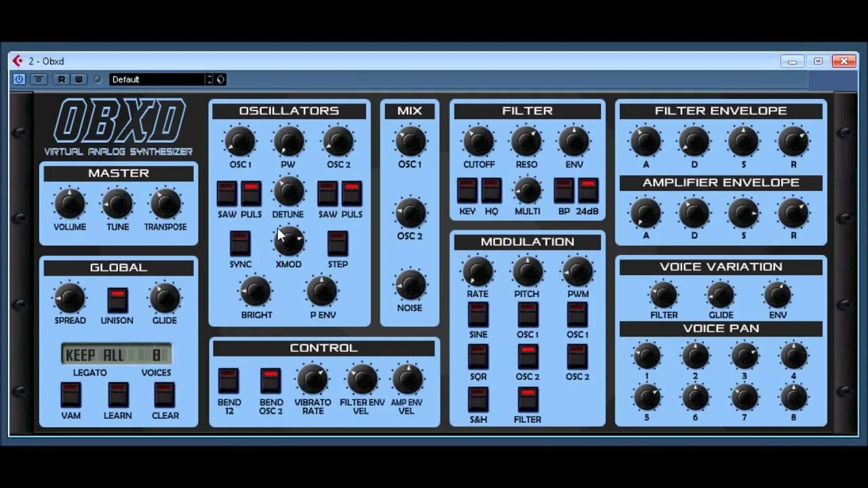Click the Modulation RATE knob
The width and height of the screenshot is (868, 488).
(478, 271)
